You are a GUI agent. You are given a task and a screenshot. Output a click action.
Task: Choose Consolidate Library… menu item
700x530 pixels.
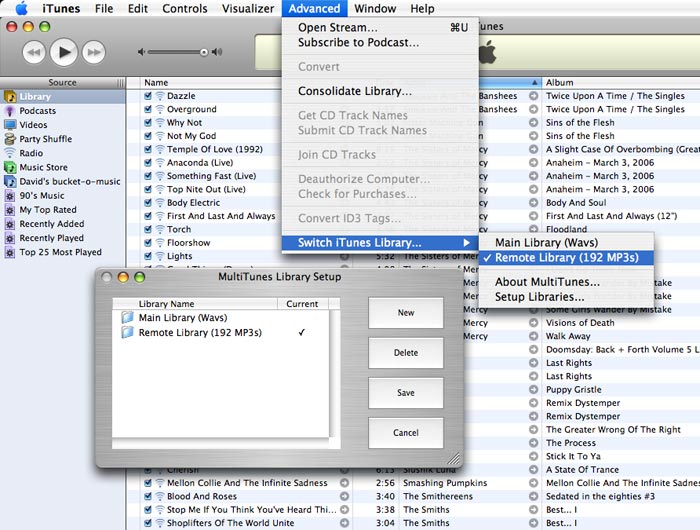click(380, 91)
